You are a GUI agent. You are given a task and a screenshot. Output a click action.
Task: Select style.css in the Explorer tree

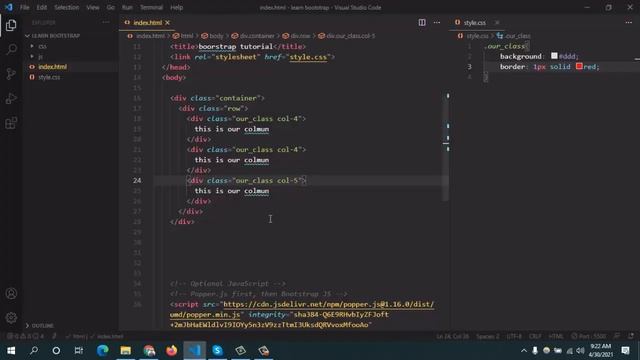point(49,77)
